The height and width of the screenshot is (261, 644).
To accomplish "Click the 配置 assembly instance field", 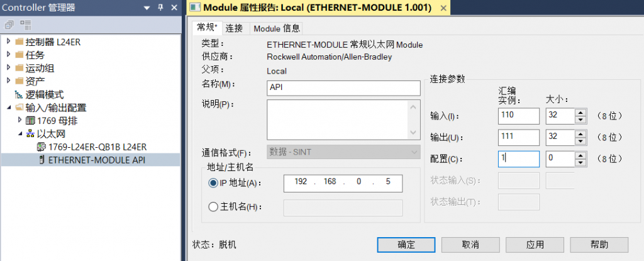I will point(518,158).
